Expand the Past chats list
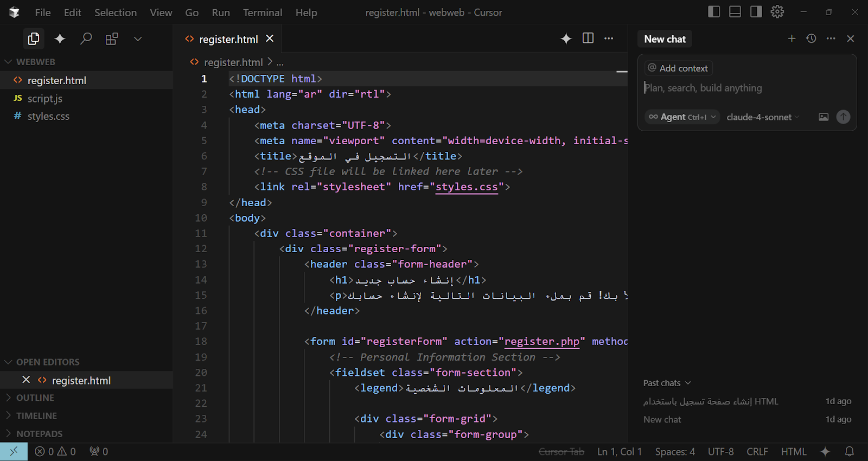The width and height of the screenshot is (868, 461). [x=667, y=383]
